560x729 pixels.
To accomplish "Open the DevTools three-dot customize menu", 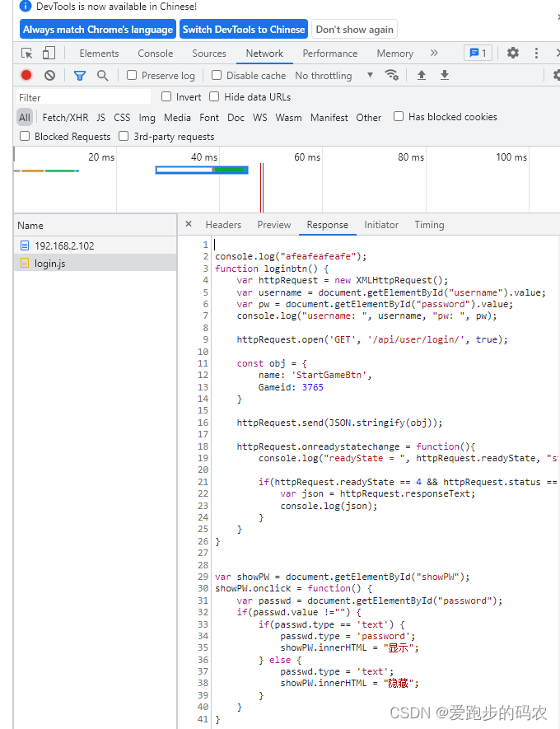I will pos(536,53).
